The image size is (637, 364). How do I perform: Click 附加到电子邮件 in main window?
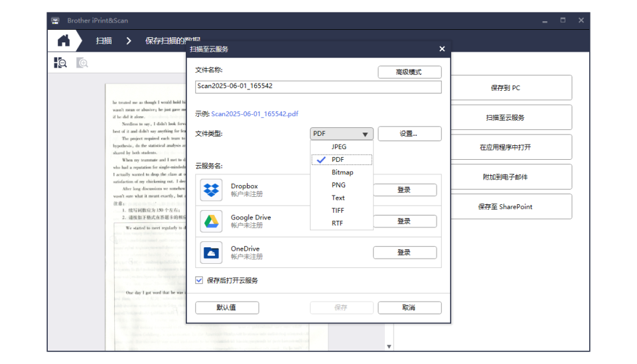pos(511,177)
